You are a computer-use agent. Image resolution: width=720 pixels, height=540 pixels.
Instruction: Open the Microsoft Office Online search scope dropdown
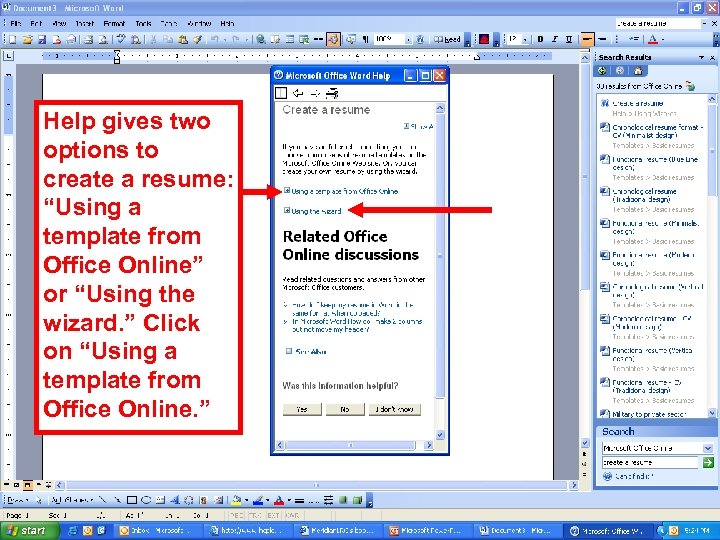point(708,448)
